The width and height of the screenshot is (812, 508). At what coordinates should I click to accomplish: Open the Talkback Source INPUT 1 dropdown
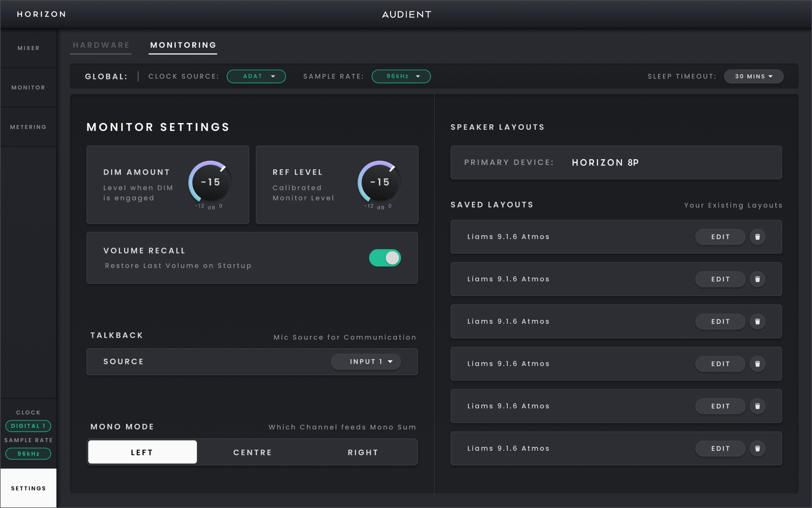point(366,362)
